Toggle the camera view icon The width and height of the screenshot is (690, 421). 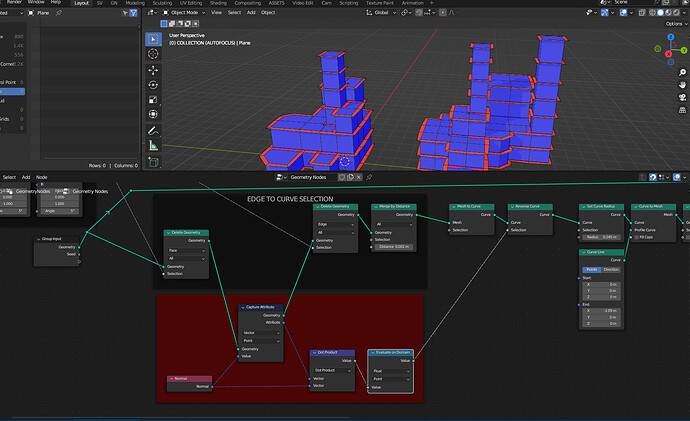[682, 98]
